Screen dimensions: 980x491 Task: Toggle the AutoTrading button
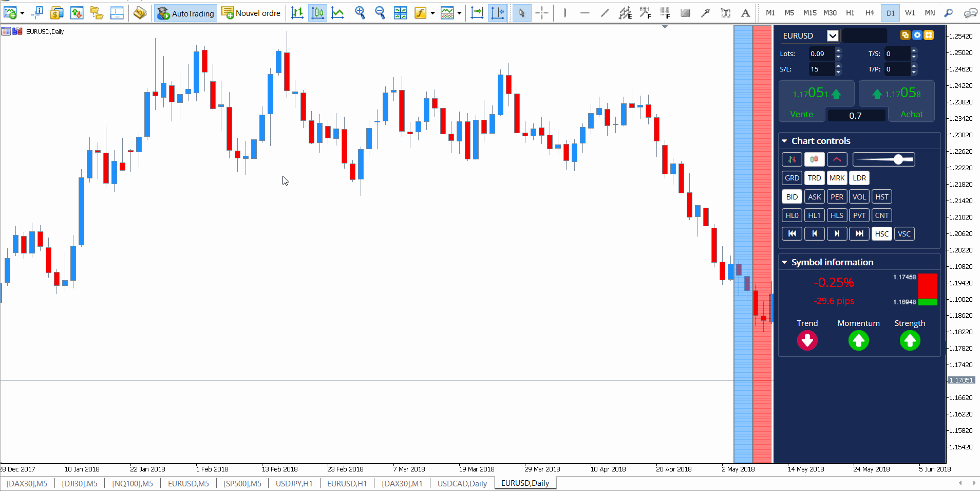point(186,13)
